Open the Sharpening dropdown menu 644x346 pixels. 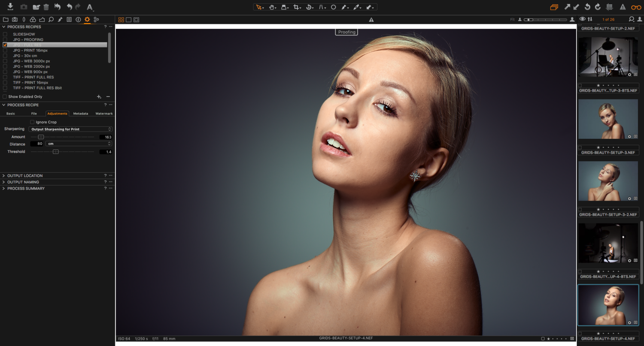point(70,129)
